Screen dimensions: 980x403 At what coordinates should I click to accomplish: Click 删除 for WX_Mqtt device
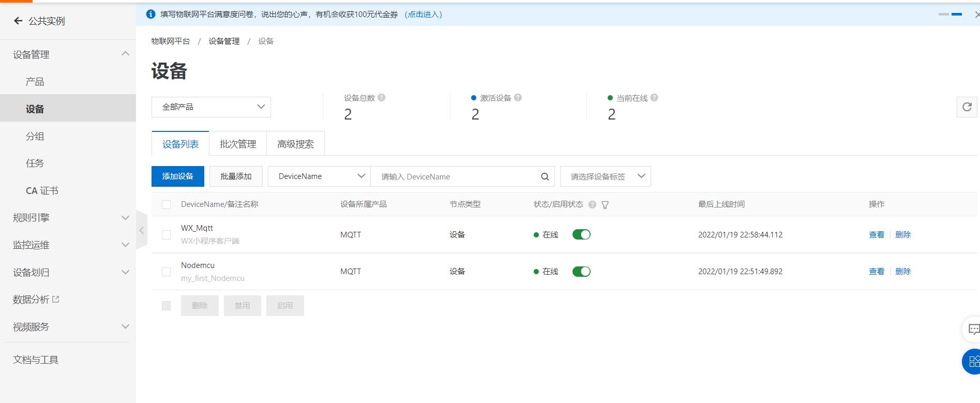pos(903,235)
